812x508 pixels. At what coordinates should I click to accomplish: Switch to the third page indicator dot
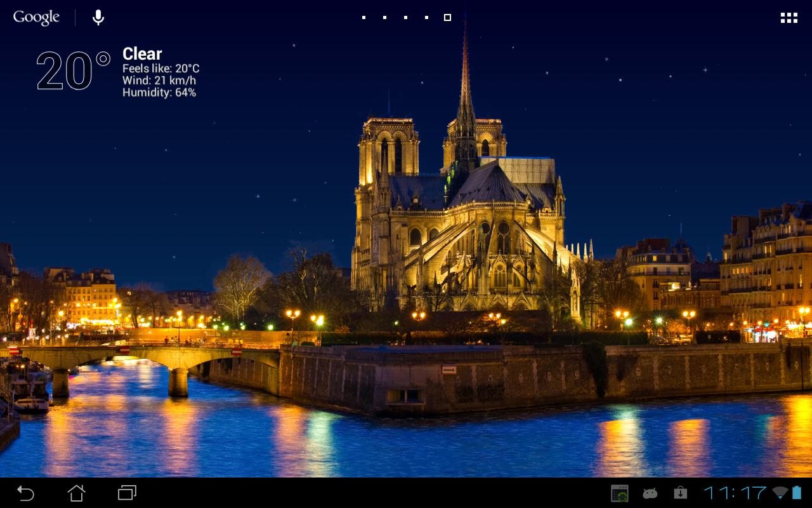coord(405,18)
